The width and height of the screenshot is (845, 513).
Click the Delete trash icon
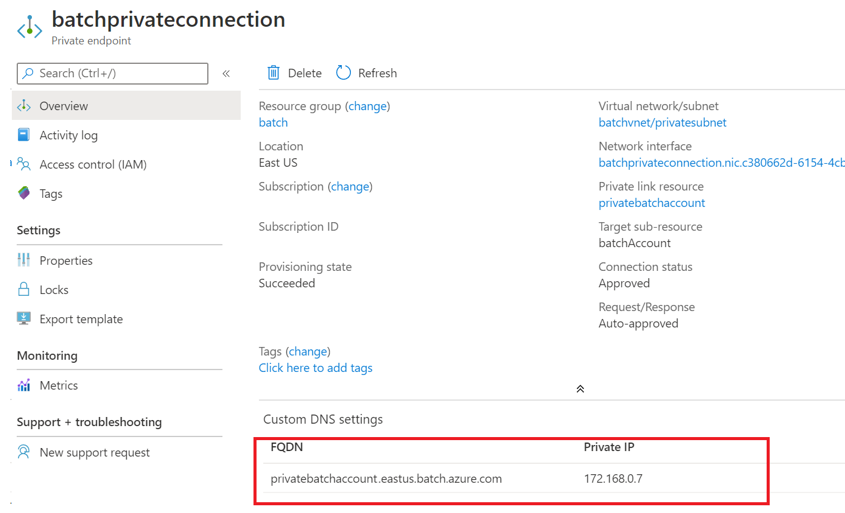pyautogui.click(x=273, y=73)
